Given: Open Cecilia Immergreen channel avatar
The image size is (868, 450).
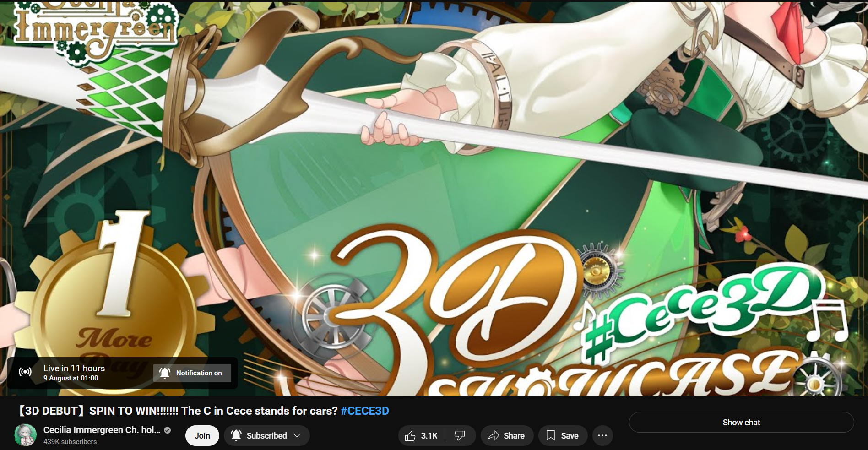Looking at the screenshot, I should pyautogui.click(x=25, y=435).
